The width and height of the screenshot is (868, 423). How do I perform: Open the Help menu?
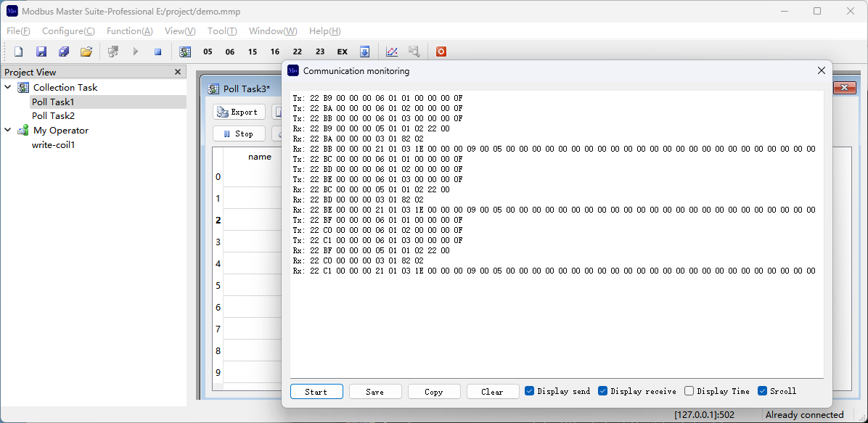[325, 31]
